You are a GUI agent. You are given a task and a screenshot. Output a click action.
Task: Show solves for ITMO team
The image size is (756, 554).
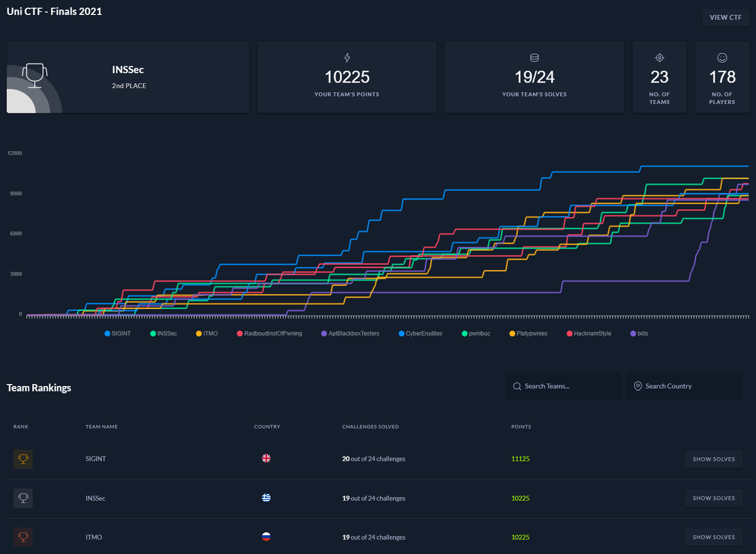point(714,537)
